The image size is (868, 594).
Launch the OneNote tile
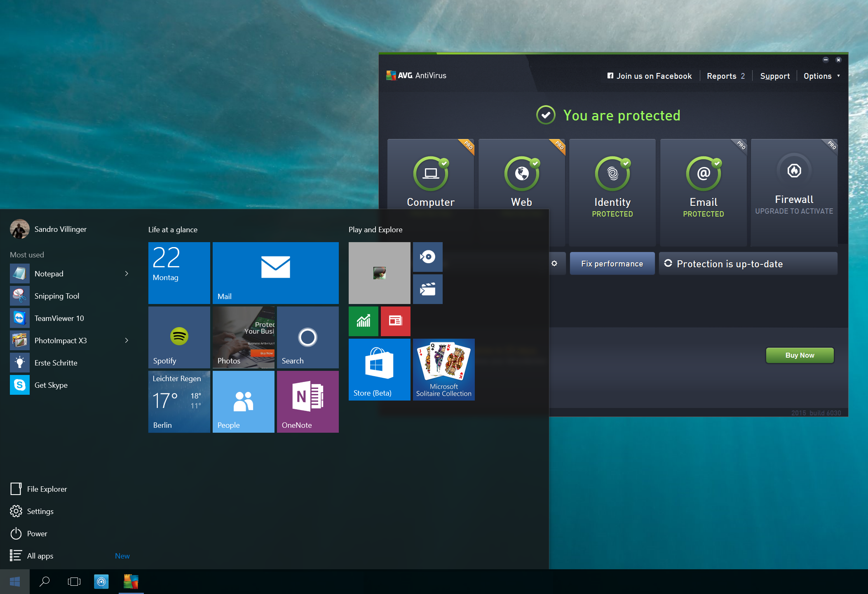pos(308,402)
